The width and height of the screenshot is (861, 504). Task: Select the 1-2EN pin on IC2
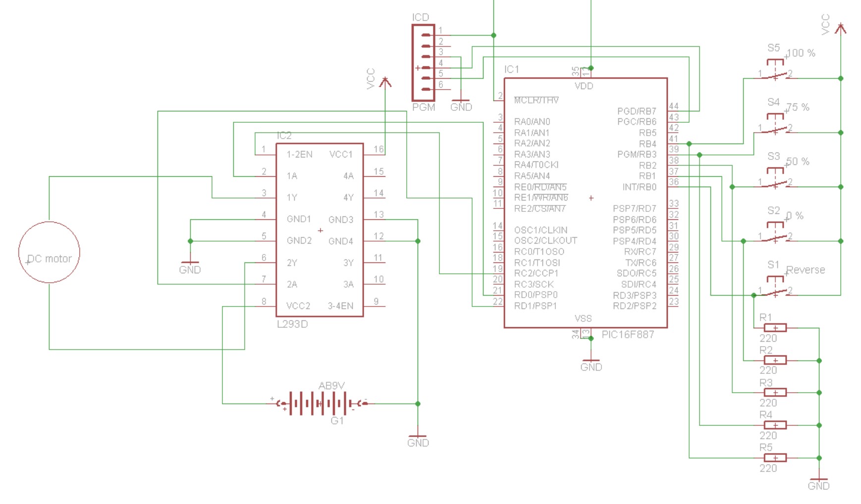pyautogui.click(x=299, y=154)
